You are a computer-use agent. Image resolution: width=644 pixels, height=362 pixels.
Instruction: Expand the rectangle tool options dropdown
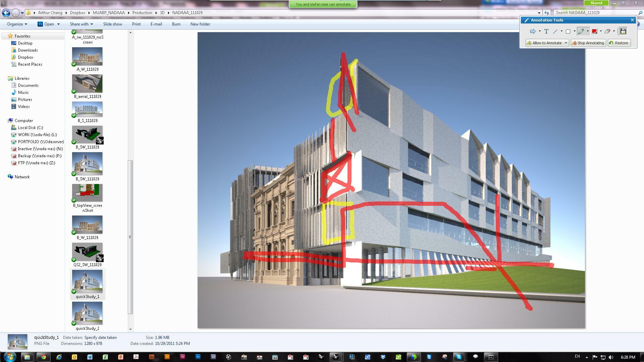tap(575, 31)
